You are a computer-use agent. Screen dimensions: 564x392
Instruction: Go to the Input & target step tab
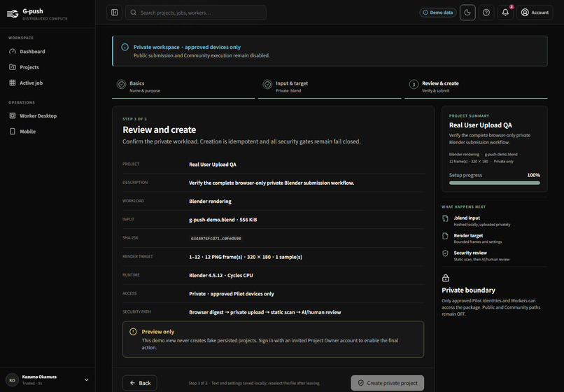coord(330,87)
